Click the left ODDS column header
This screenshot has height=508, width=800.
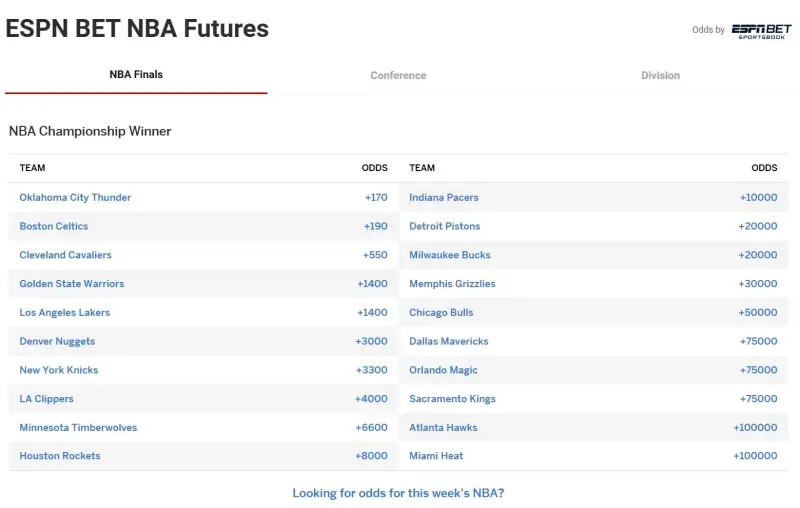pyautogui.click(x=374, y=168)
